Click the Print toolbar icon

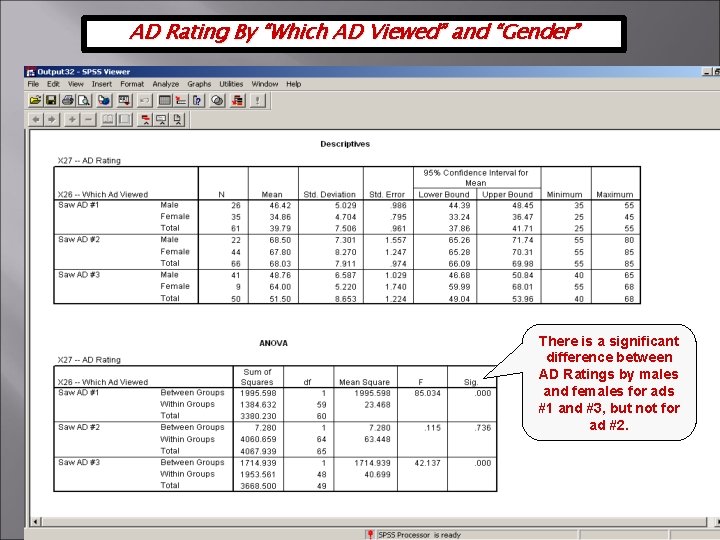click(x=68, y=100)
